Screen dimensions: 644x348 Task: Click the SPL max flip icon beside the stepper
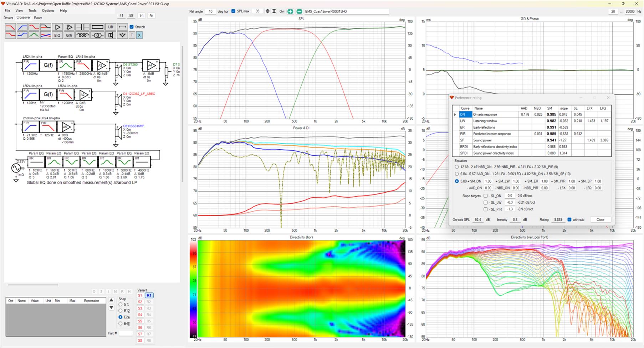pos(274,11)
